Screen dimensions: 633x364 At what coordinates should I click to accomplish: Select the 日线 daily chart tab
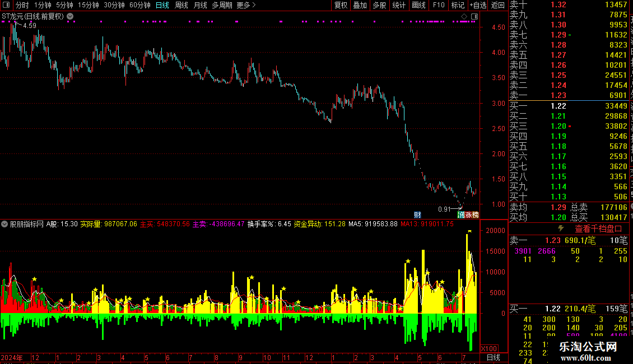point(162,5)
